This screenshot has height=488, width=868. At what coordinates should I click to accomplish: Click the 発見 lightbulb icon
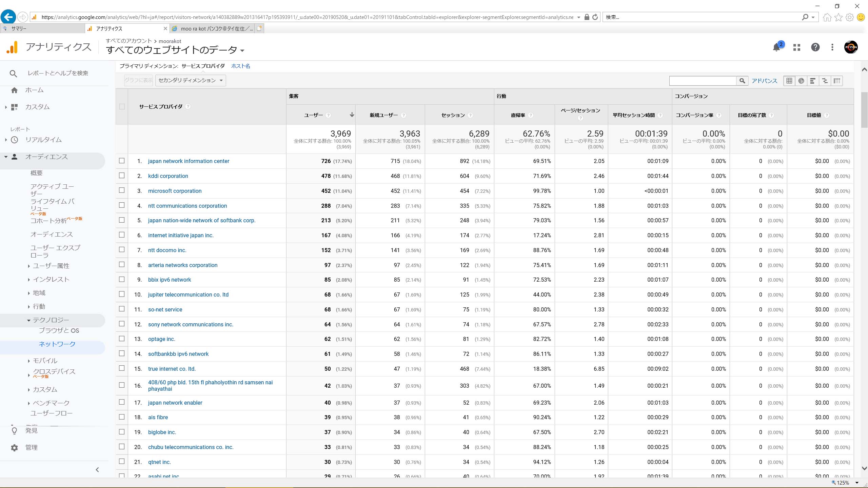pos(14,431)
